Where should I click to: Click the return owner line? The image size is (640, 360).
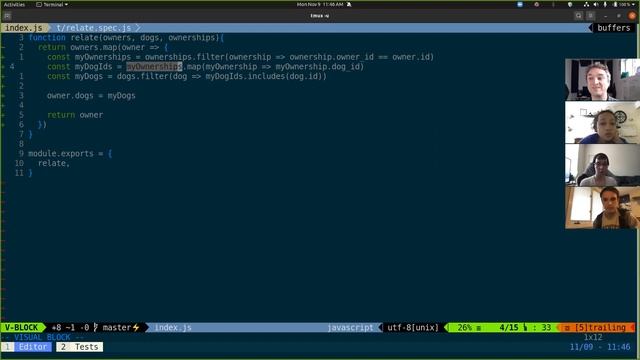[75, 115]
